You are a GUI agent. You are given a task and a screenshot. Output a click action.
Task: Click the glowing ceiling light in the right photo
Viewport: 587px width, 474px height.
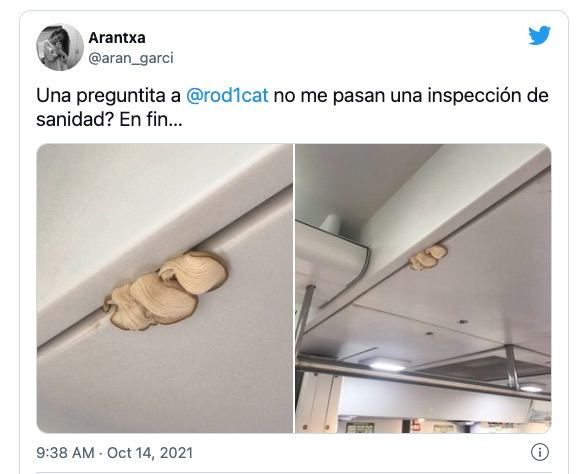point(387,364)
